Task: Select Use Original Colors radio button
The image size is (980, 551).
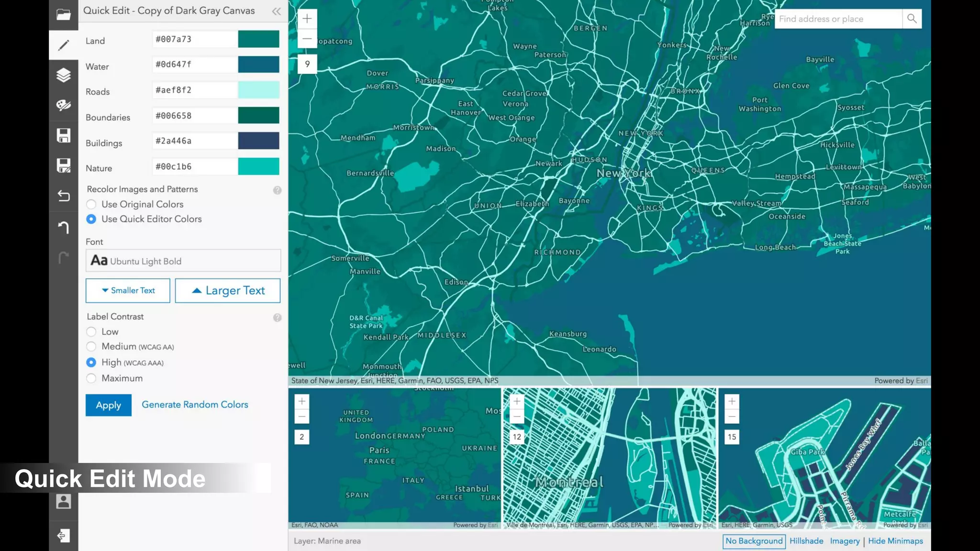Action: [x=91, y=205]
